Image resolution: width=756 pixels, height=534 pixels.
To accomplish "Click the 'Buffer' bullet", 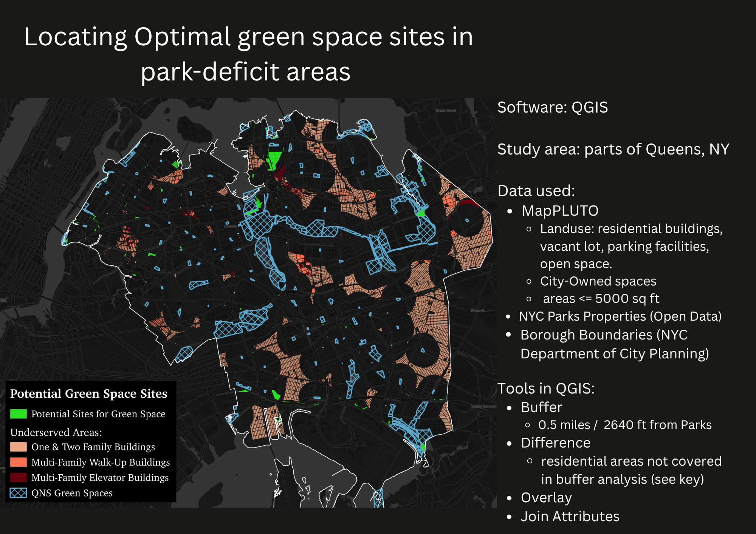I will pyautogui.click(x=541, y=407).
